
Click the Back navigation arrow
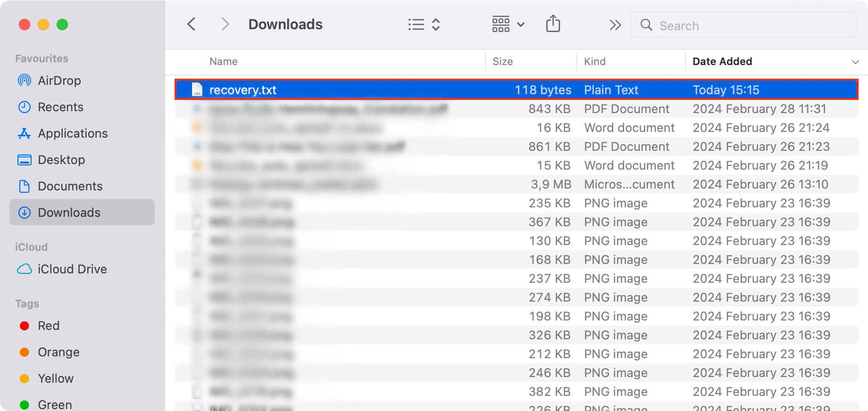pyautogui.click(x=192, y=24)
